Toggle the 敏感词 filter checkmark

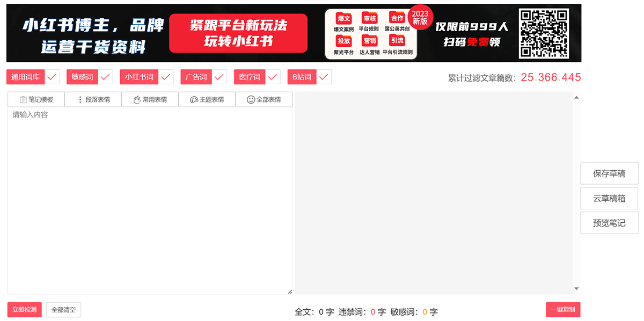pyautogui.click(x=105, y=77)
